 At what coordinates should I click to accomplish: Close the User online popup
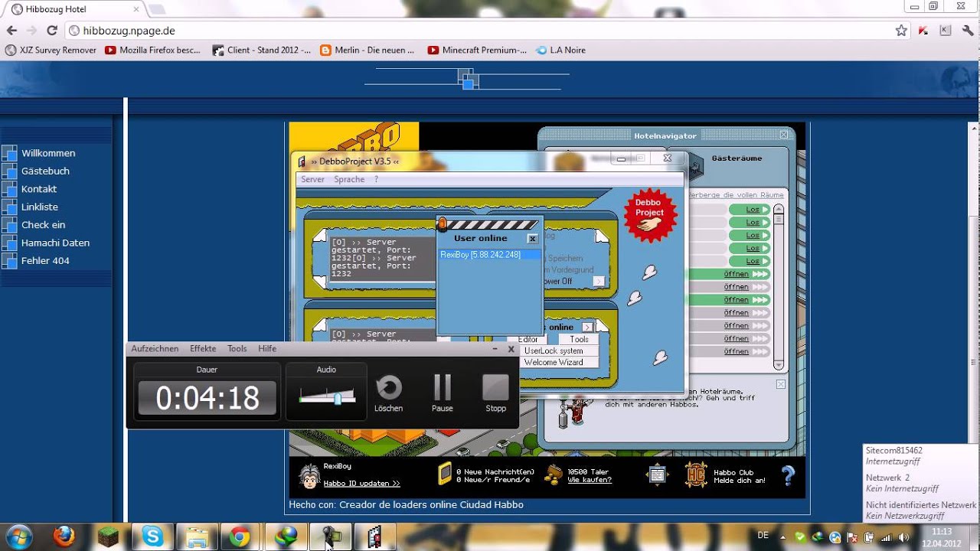pos(532,239)
